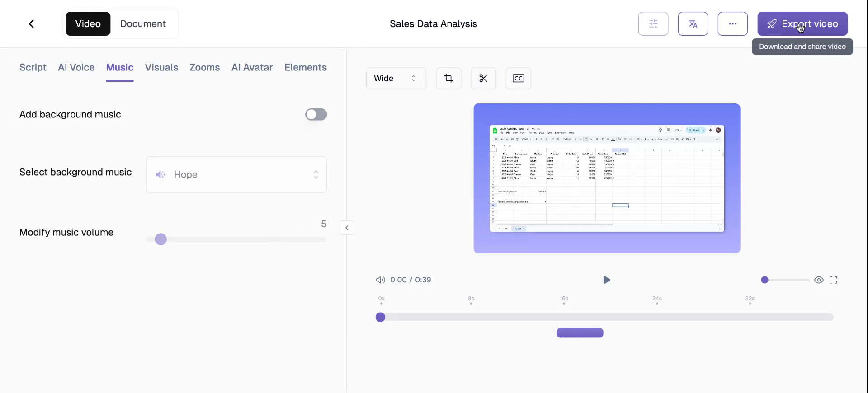This screenshot has width=868, height=393.
Task: Jump to the 16s timeline marker
Action: click(564, 300)
